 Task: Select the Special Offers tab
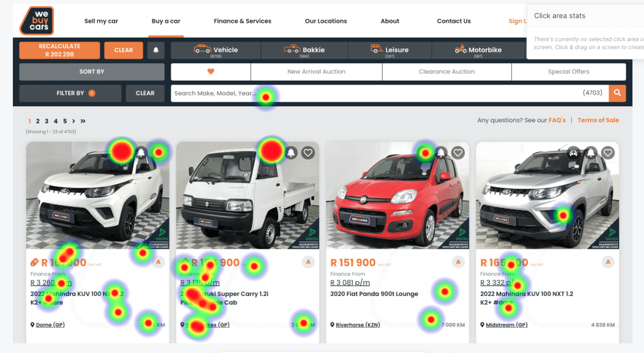tap(569, 72)
